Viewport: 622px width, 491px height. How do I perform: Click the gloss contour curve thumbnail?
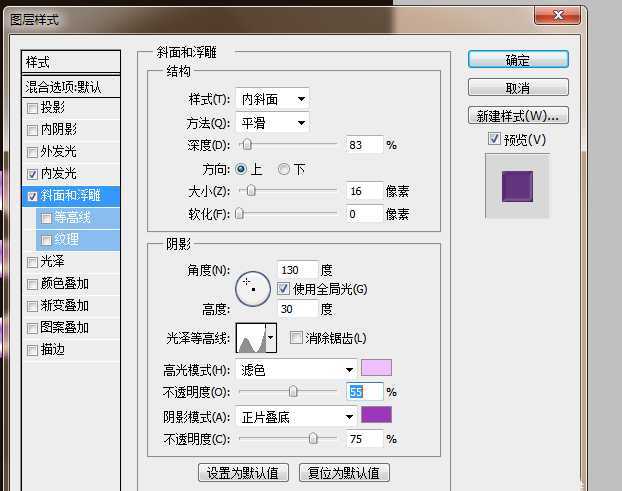point(251,338)
